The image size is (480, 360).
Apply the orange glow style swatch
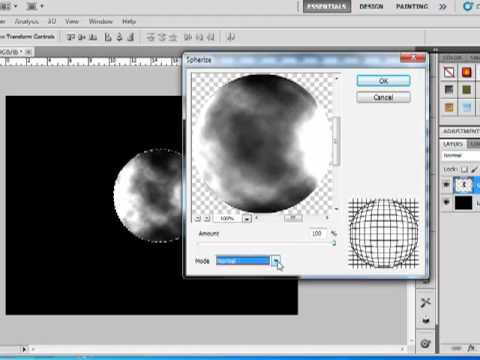coord(467,72)
